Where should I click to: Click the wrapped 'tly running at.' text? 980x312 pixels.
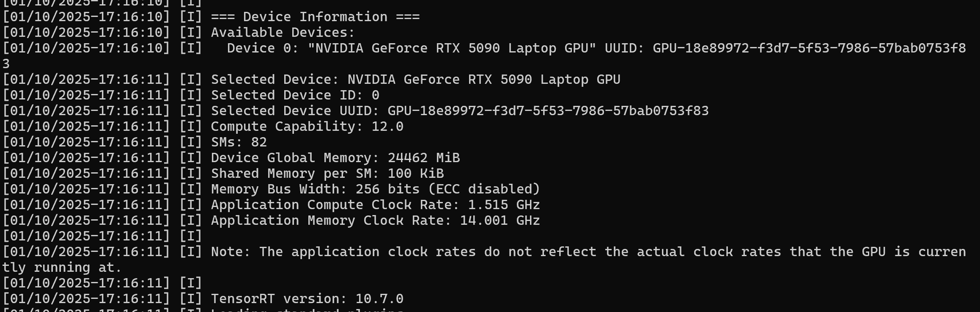point(62,268)
